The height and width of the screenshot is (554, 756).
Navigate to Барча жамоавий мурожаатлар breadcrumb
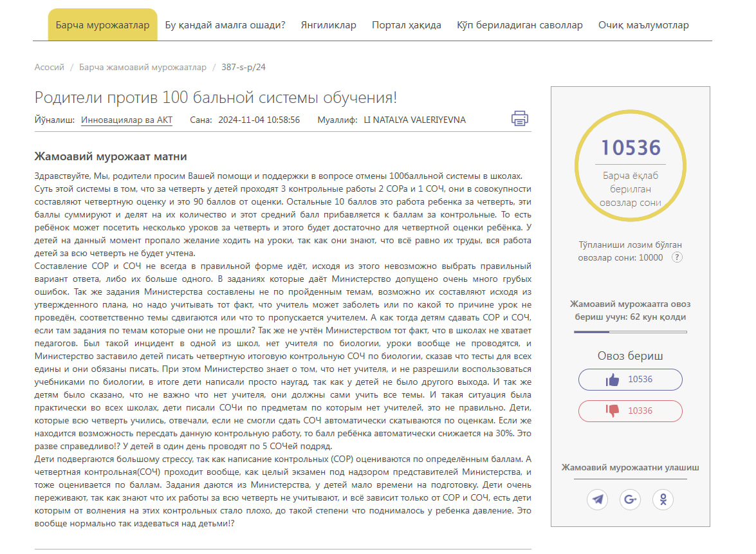[143, 67]
